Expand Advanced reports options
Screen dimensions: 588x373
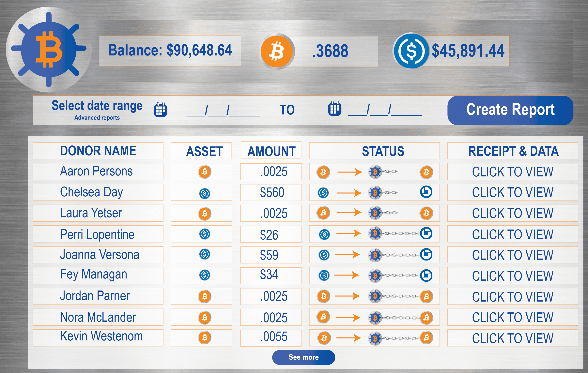point(97,118)
